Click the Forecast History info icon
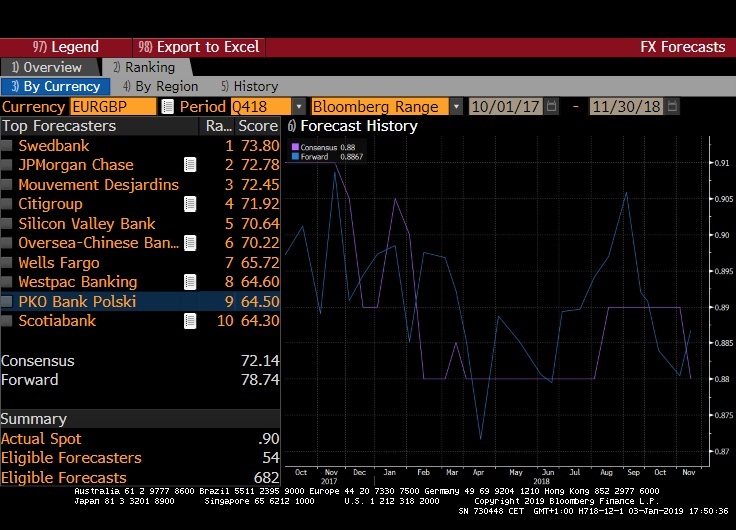This screenshot has height=530, width=736. click(x=292, y=127)
